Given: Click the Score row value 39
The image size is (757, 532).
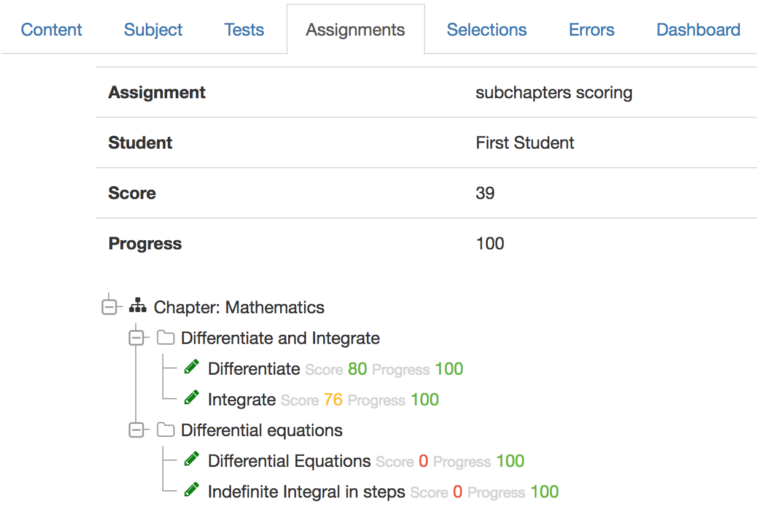Looking at the screenshot, I should click(x=485, y=193).
